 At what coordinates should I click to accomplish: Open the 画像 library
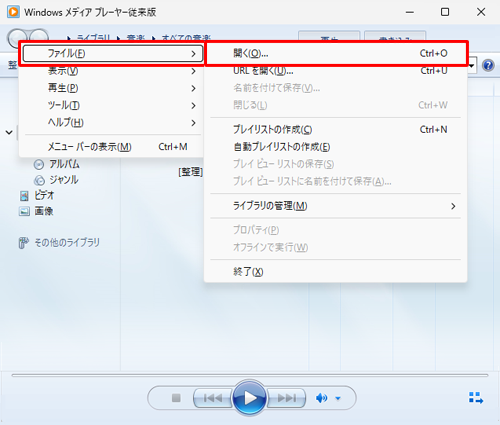[x=44, y=211]
